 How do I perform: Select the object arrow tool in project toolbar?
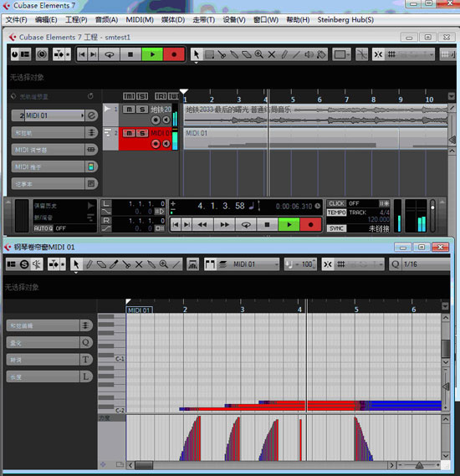pos(197,54)
